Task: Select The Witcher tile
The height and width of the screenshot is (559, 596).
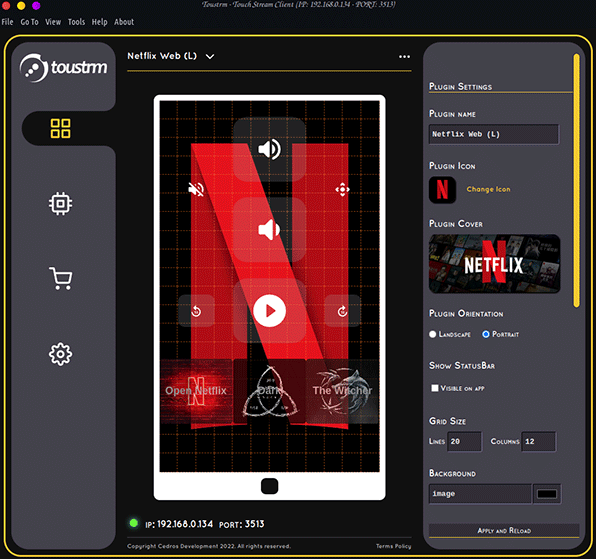Action: point(342,391)
